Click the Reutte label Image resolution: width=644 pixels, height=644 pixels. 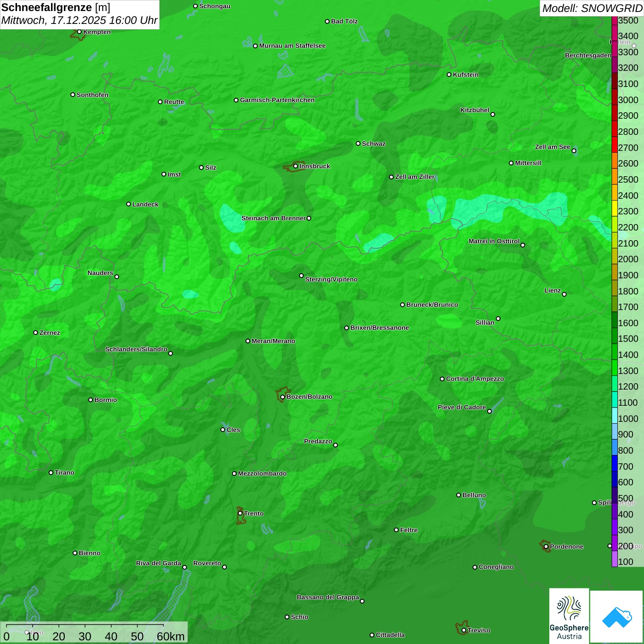(x=174, y=102)
